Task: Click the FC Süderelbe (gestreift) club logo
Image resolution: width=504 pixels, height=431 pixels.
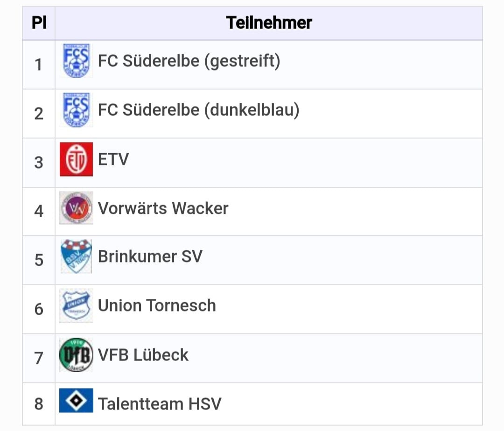Action: tap(76, 61)
